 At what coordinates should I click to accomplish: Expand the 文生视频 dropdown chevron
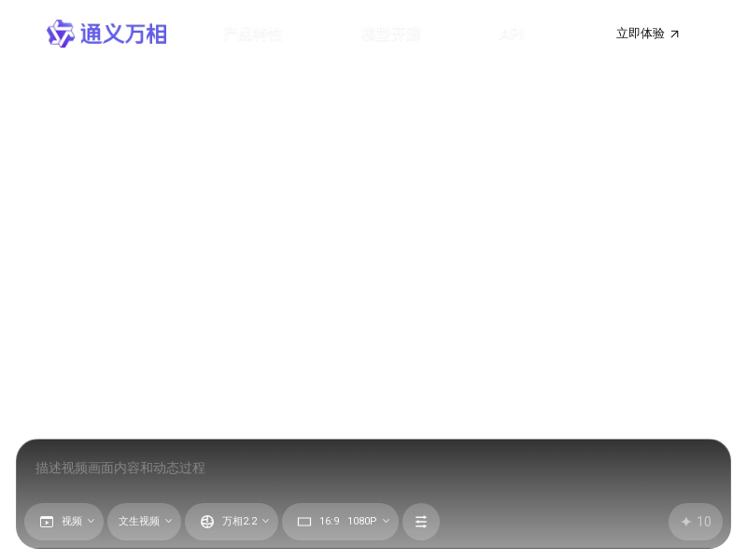pos(169,521)
